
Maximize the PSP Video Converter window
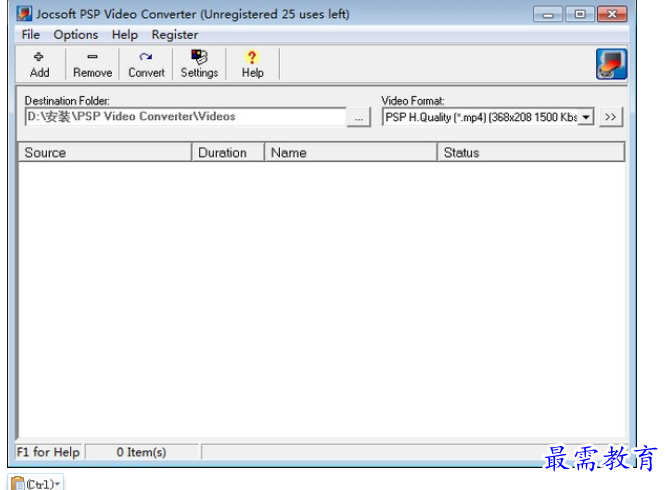pyautogui.click(x=580, y=14)
